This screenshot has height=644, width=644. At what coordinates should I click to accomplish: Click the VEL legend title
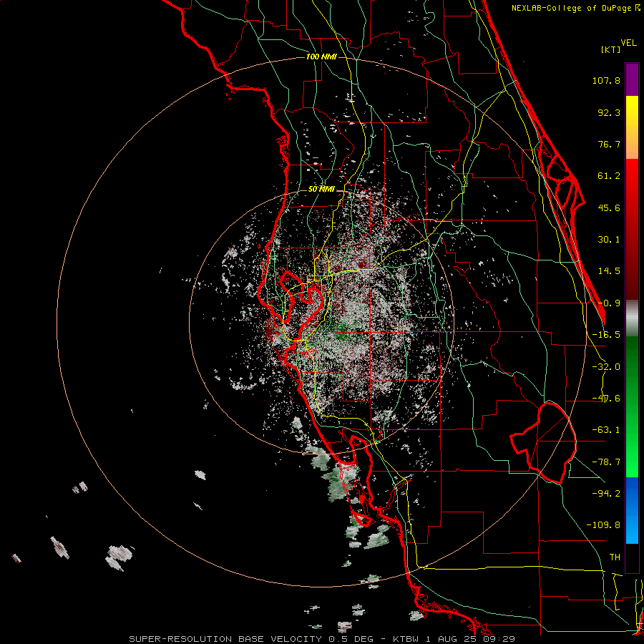[628, 43]
